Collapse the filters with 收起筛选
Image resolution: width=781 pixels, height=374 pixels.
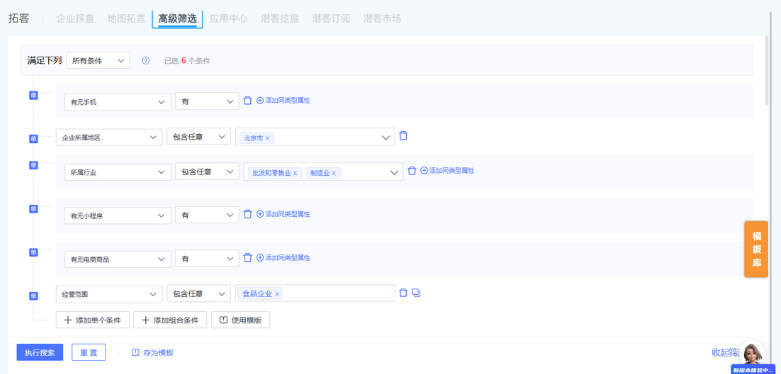(726, 353)
